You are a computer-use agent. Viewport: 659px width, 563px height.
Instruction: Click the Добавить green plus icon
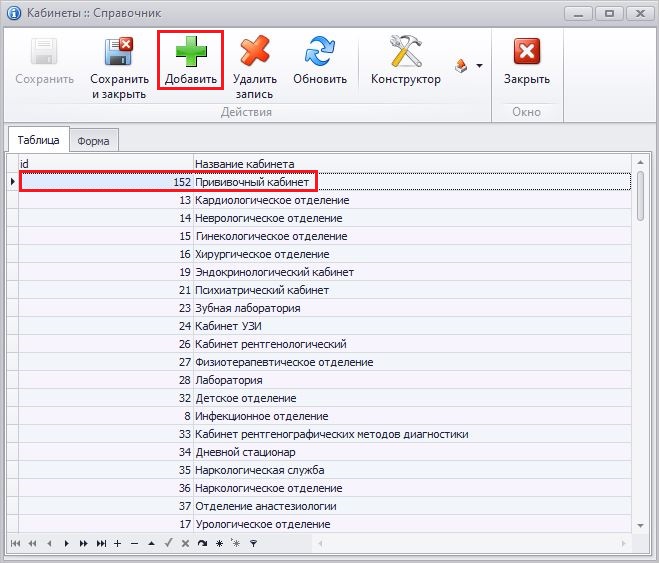[190, 54]
